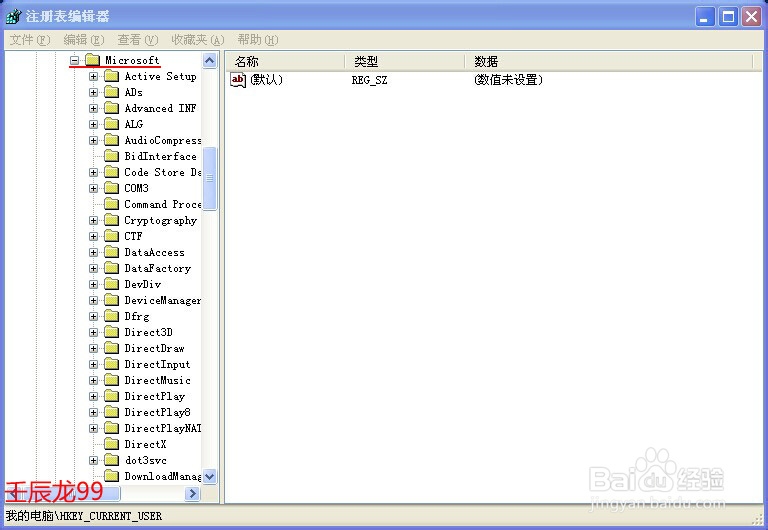
Task: Click the Code Store folder icon
Action: pyautogui.click(x=112, y=172)
